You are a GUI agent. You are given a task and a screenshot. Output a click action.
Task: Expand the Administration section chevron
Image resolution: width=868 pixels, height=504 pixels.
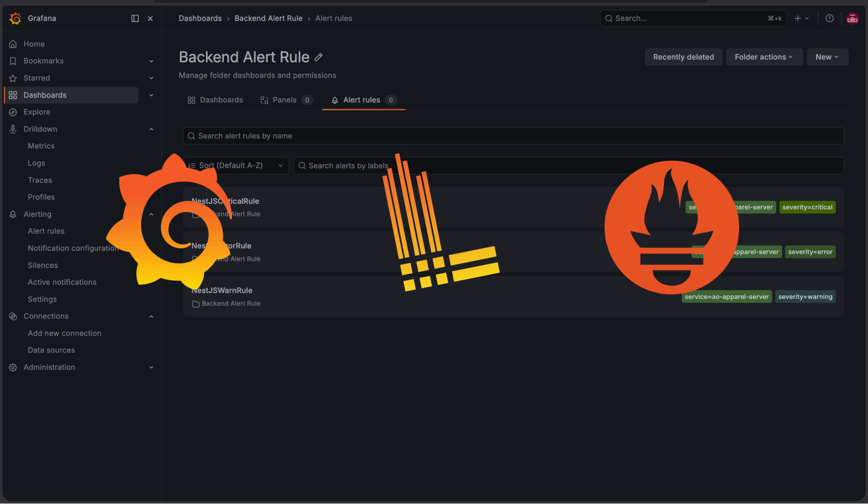tap(151, 367)
